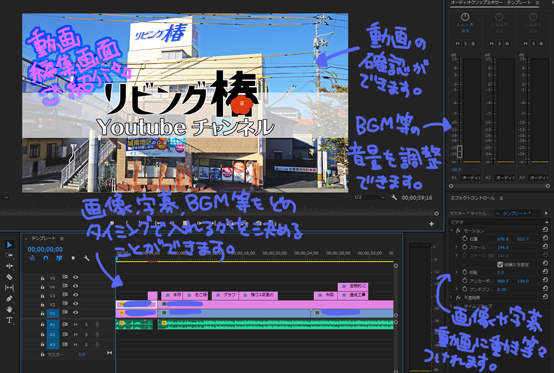
Task: Reset the Position parameter
Action: pyautogui.click(x=545, y=239)
